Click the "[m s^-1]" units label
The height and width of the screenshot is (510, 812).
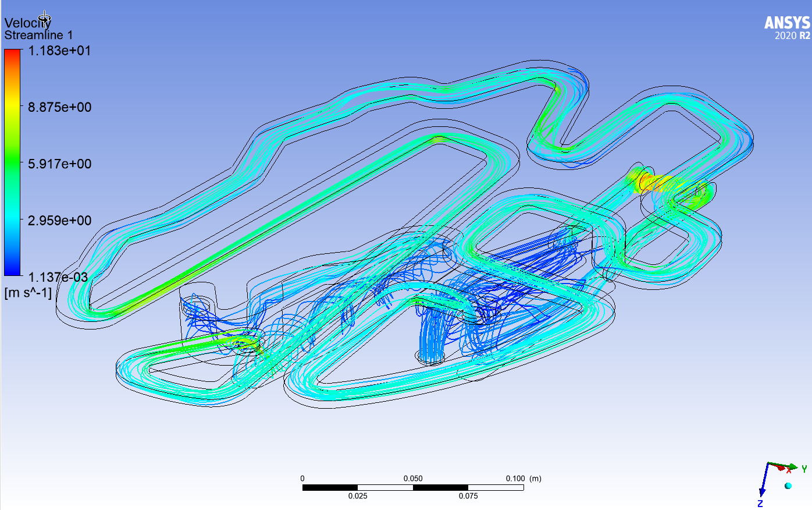point(28,292)
